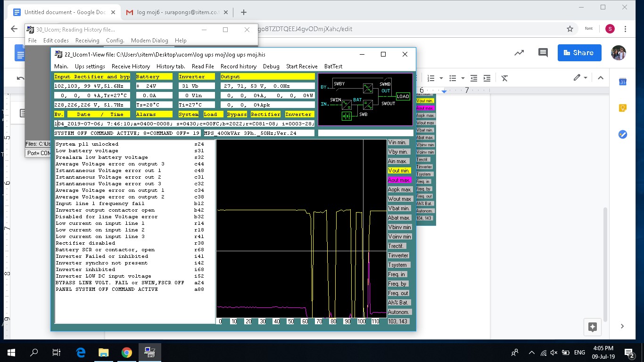The image size is (644, 362).
Task: Toggle the yellow Vout min. trace button
Action: point(399,171)
